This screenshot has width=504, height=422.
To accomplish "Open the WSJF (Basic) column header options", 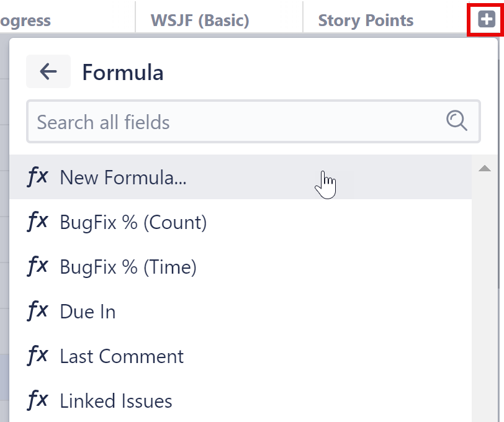I will point(199,20).
